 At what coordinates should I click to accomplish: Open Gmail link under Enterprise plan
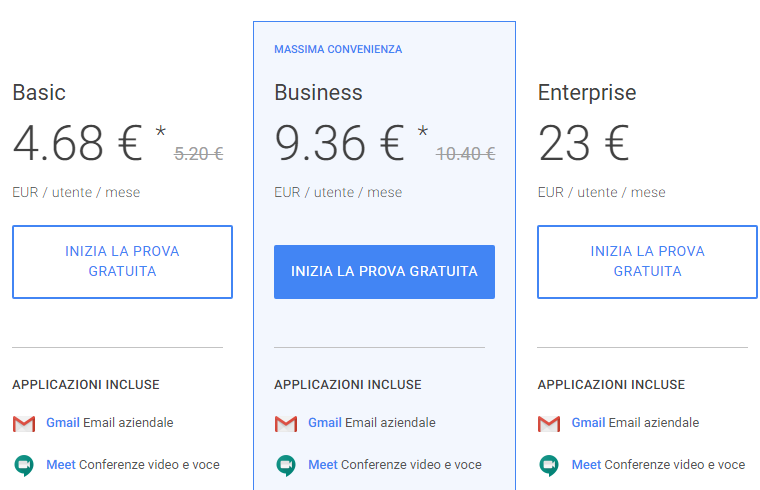588,423
